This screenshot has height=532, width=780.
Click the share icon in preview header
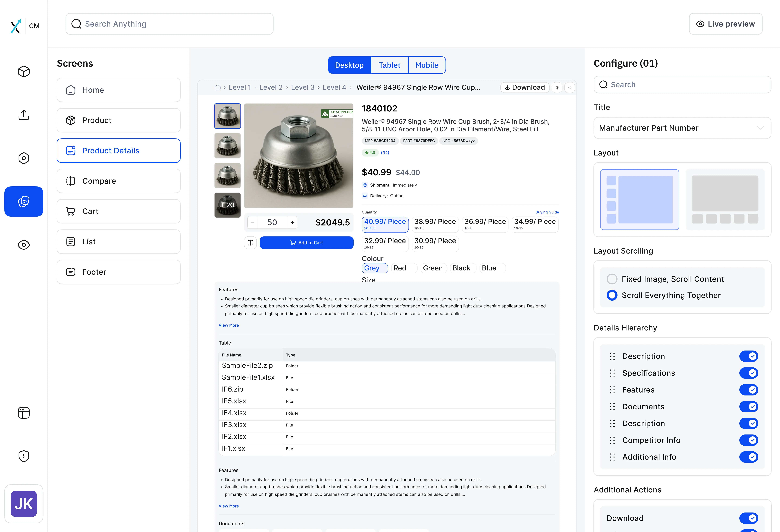(570, 88)
